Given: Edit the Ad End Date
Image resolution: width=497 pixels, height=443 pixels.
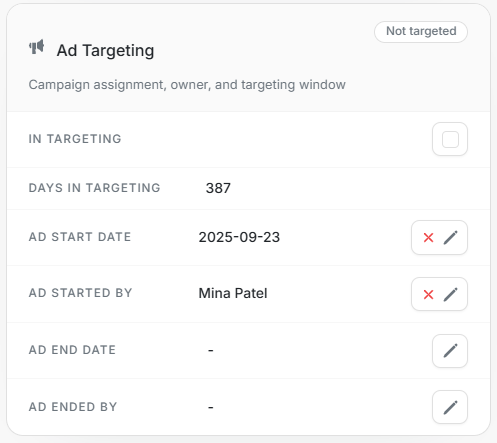Looking at the screenshot, I should 450,351.
